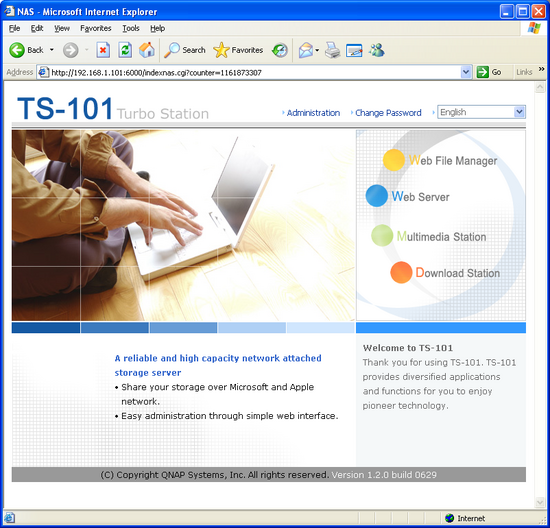The height and width of the screenshot is (528, 550).
Task: Open the Messenger people icon
Action: pos(376,50)
